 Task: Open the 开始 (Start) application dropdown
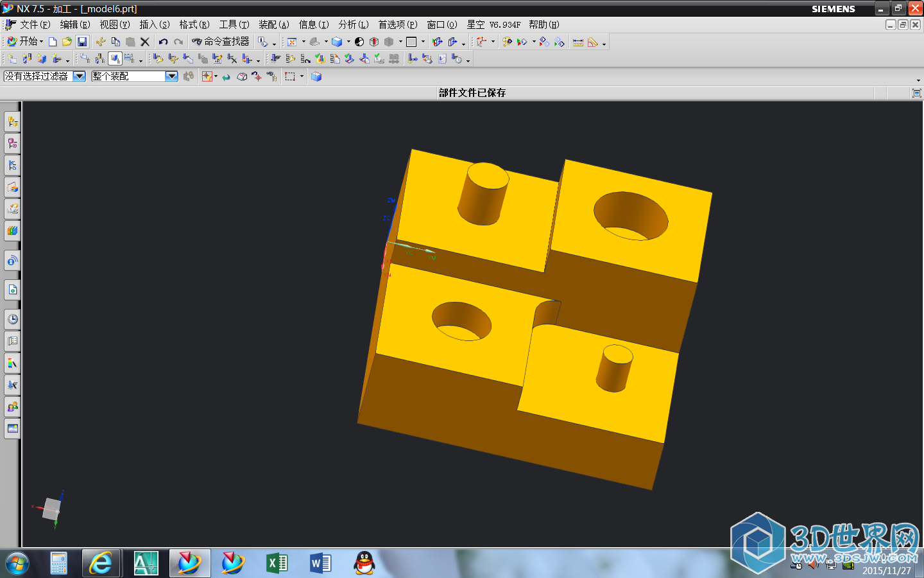26,42
